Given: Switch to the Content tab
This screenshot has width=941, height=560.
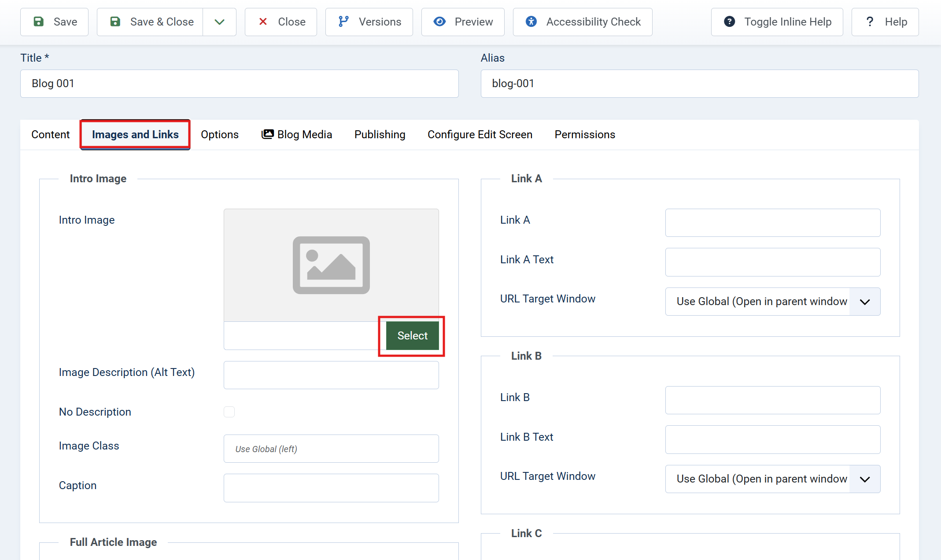Looking at the screenshot, I should pyautogui.click(x=50, y=134).
